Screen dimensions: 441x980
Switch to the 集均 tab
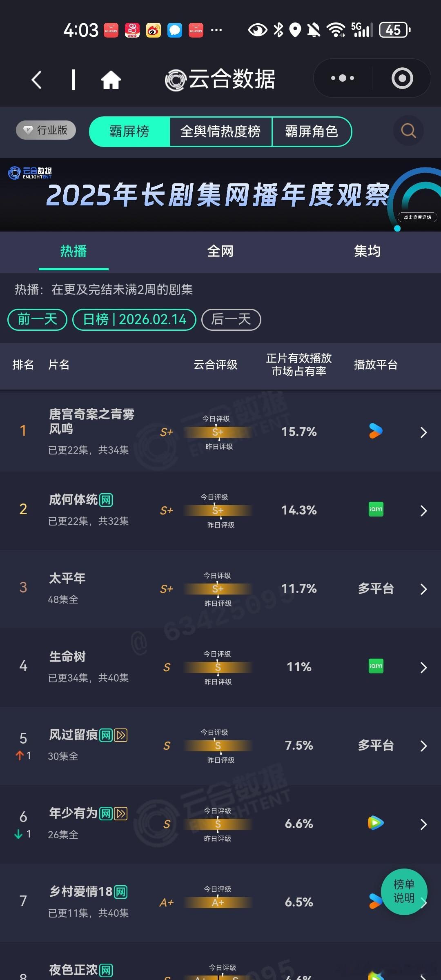[366, 252]
